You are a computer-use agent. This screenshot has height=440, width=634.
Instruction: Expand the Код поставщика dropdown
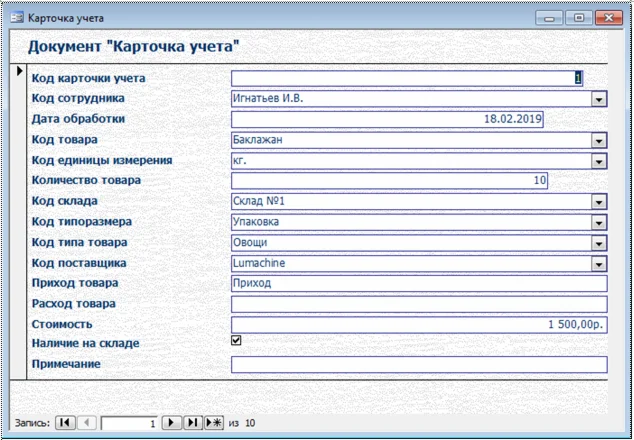tap(599, 264)
